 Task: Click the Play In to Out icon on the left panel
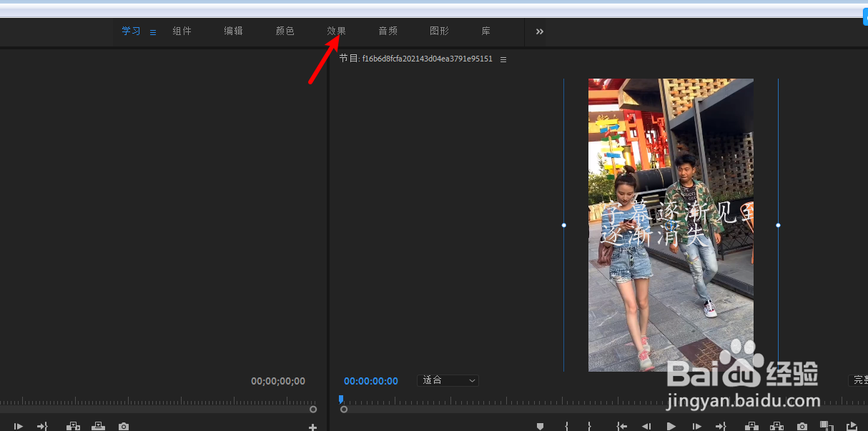18,427
